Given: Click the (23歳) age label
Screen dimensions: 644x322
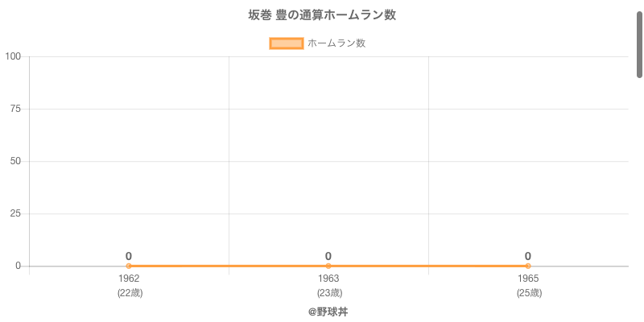Looking at the screenshot, I should pos(329,293).
